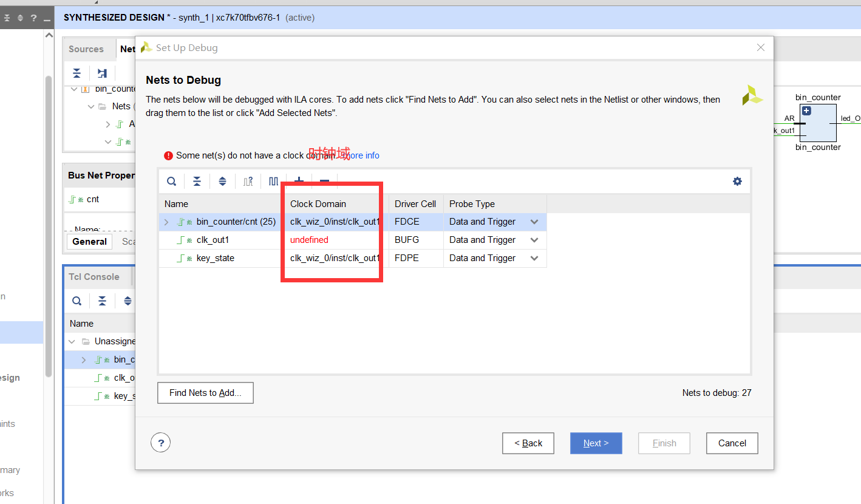The width and height of the screenshot is (861, 504).
Task: Open Probe Type dropdown for key_state row
Action: click(x=534, y=258)
